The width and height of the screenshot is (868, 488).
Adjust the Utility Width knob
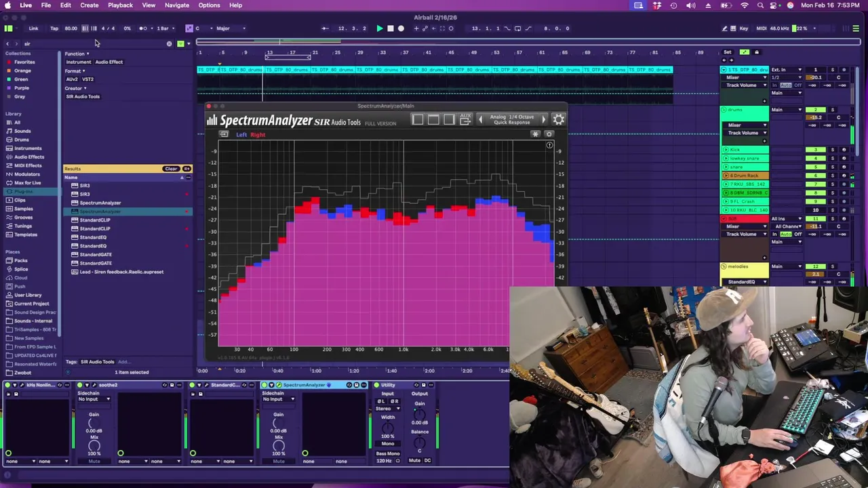pos(388,427)
